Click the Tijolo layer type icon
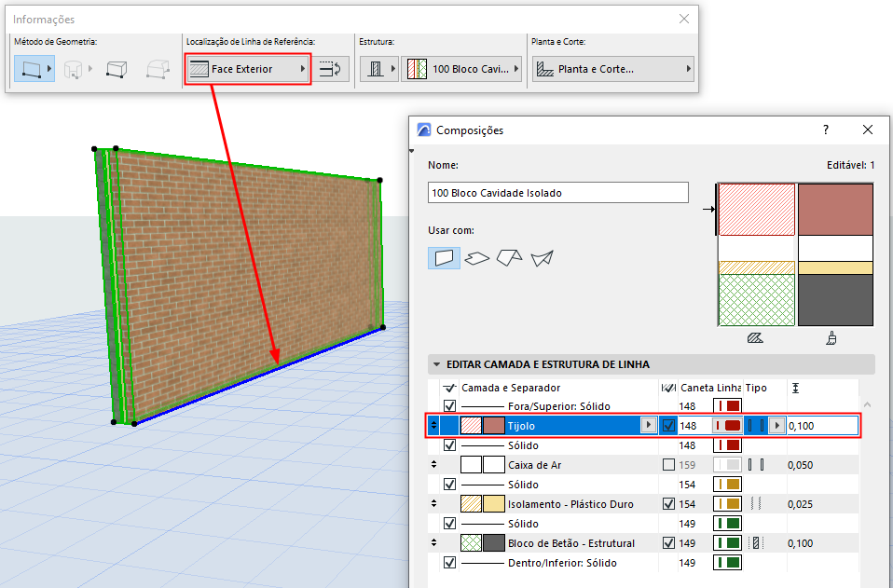The height and width of the screenshot is (588, 893). pos(756,426)
